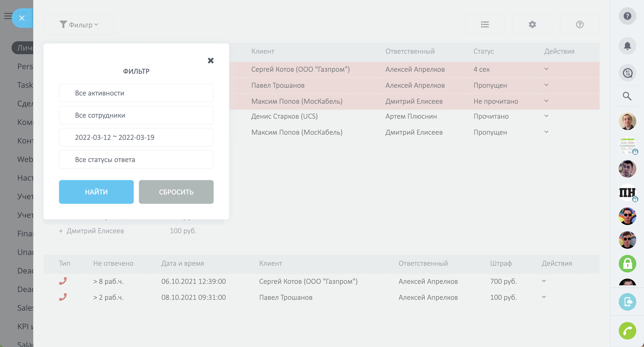Open the Все сотрудники dropdown
The width and height of the screenshot is (644, 347).
pos(136,115)
